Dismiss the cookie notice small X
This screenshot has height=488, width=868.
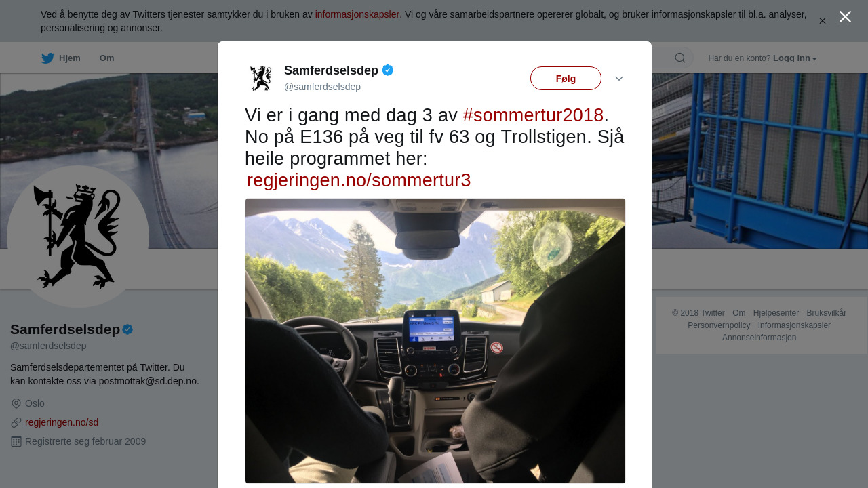tap(823, 21)
